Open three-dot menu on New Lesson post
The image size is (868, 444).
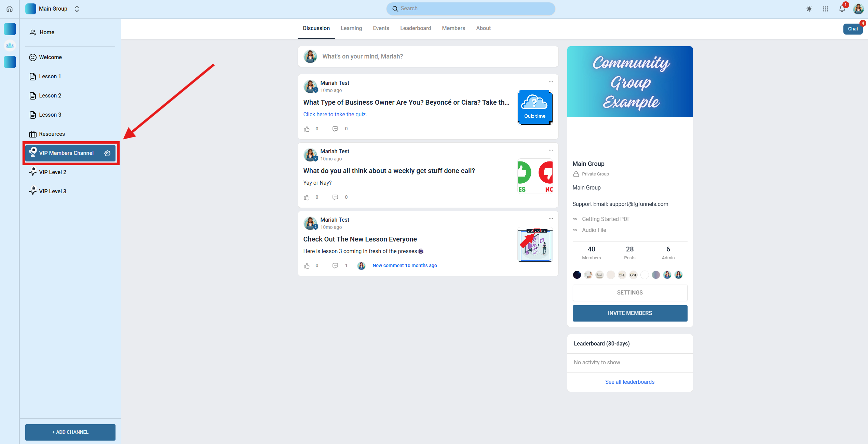pyautogui.click(x=551, y=219)
